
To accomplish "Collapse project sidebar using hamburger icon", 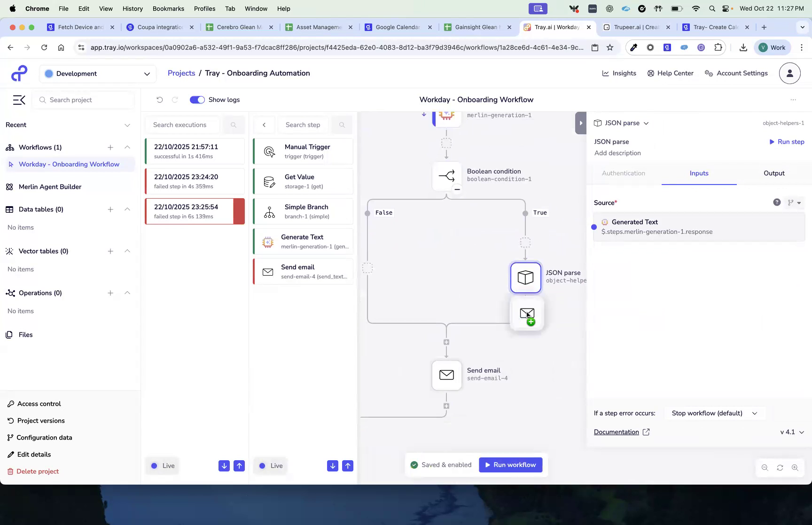I will (x=19, y=100).
